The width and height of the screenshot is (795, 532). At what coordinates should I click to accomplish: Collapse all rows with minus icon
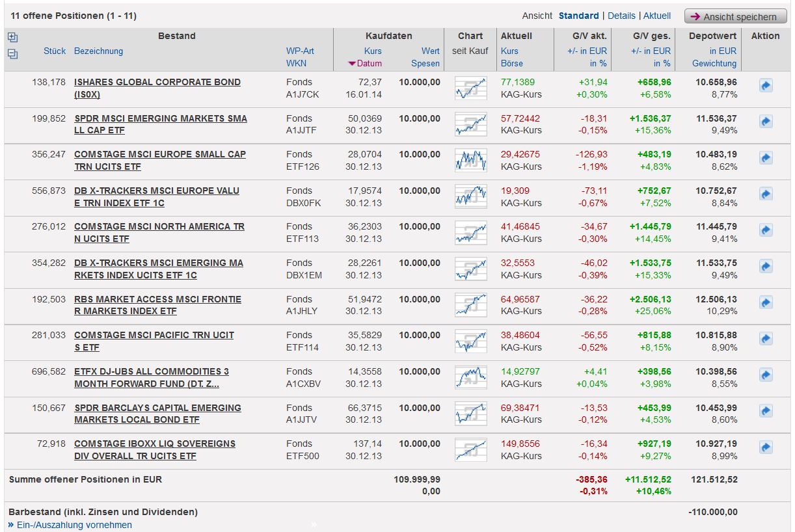[x=12, y=54]
